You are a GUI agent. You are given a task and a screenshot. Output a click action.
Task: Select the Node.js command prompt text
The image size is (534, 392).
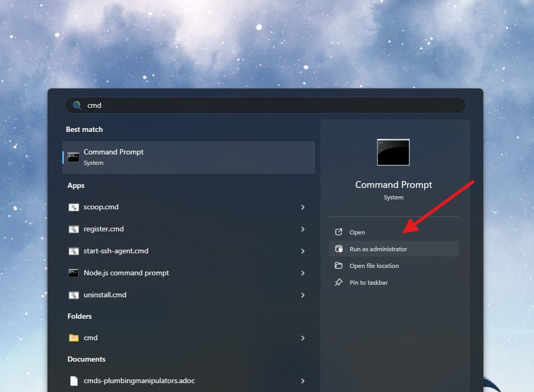pyautogui.click(x=126, y=273)
